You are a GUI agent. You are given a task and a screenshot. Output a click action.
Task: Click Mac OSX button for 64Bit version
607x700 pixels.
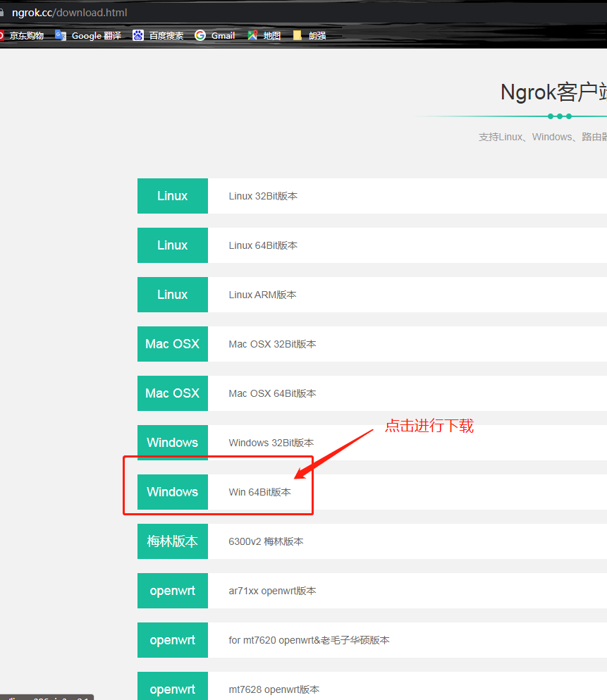pos(172,393)
